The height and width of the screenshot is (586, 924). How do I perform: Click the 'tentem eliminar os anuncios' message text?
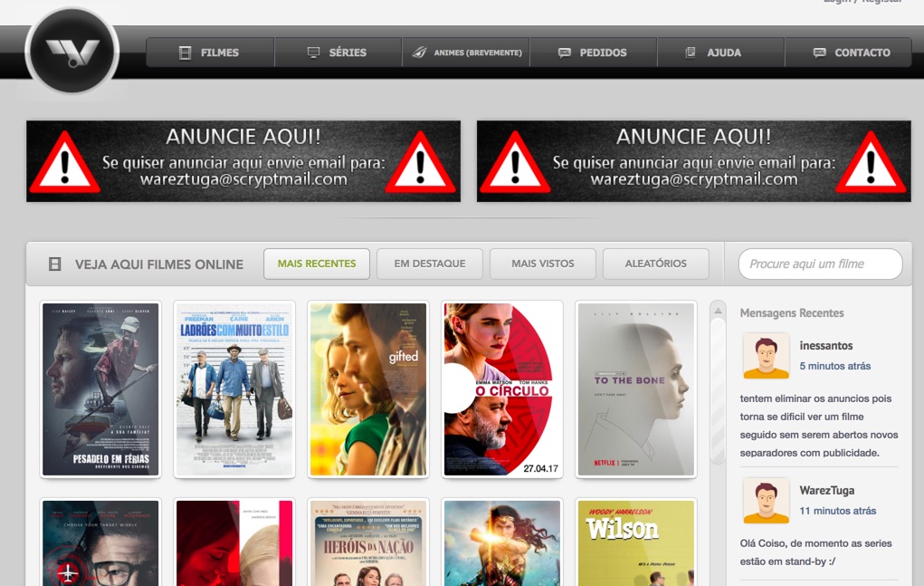pos(819,426)
